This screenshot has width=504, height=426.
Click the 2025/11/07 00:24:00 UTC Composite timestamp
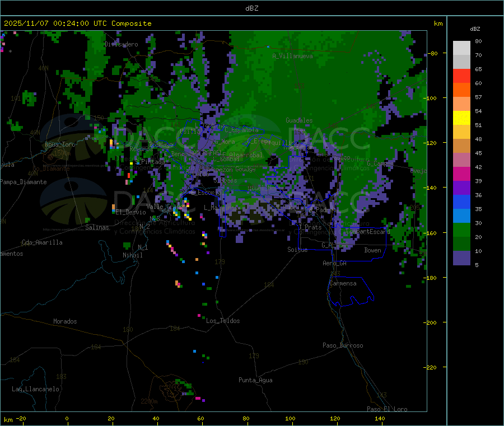(x=77, y=24)
